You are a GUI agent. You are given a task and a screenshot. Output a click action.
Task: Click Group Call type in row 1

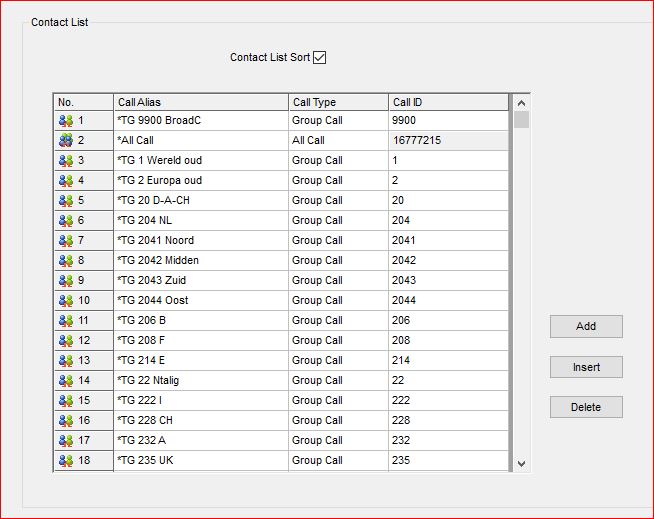pyautogui.click(x=338, y=121)
